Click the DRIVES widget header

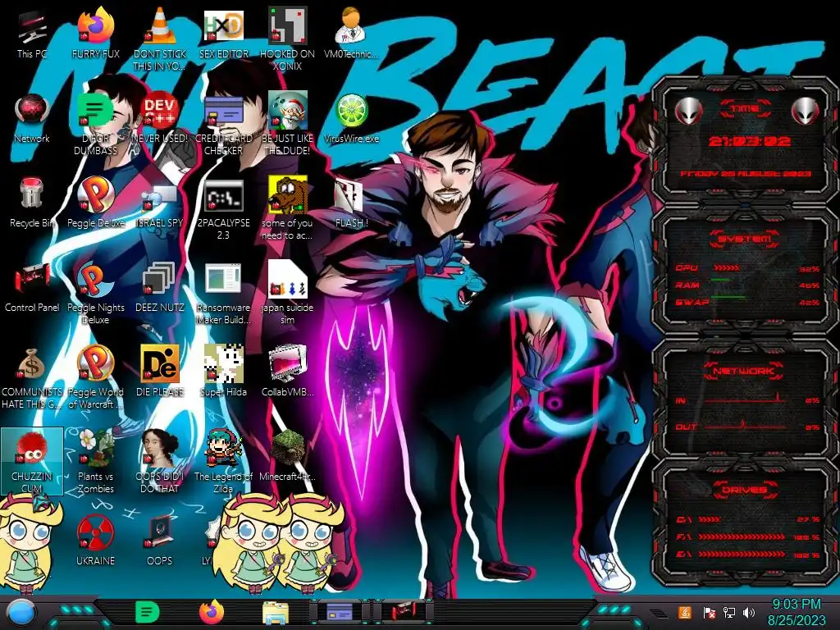click(x=745, y=490)
